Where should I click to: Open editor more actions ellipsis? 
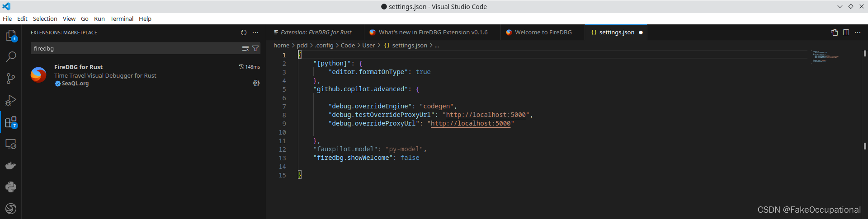pos(858,33)
